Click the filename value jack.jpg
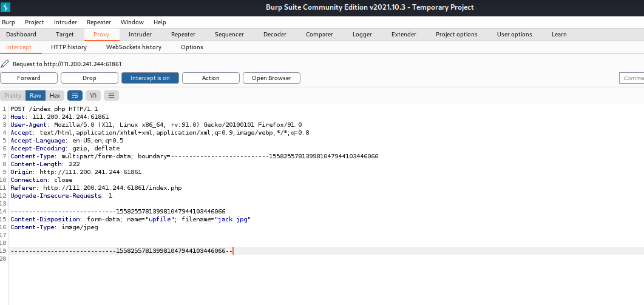Image resolution: width=644 pixels, height=305 pixels. (232, 220)
